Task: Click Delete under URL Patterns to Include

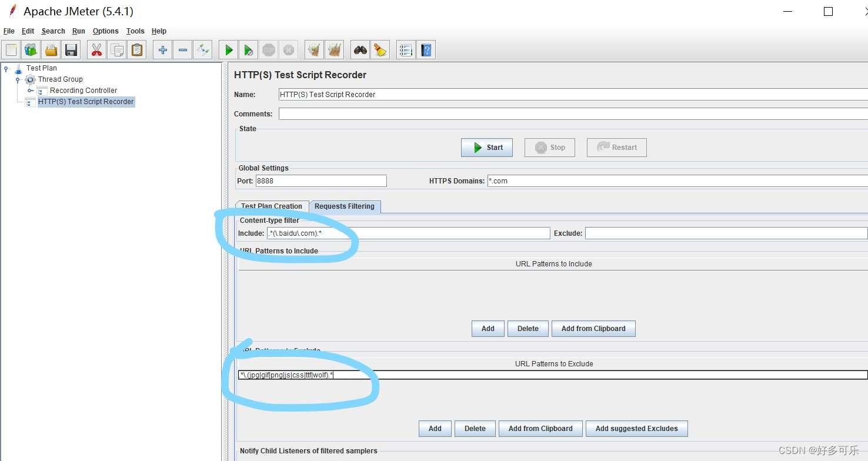Action: pos(528,329)
